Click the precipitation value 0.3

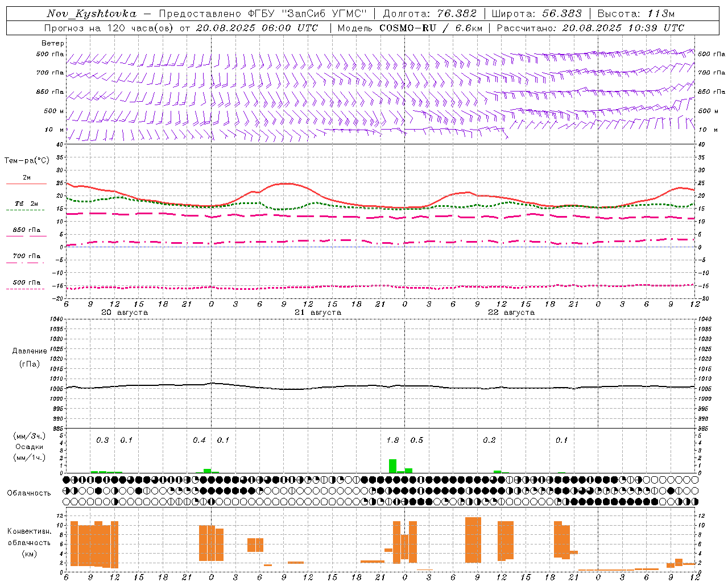coord(102,440)
